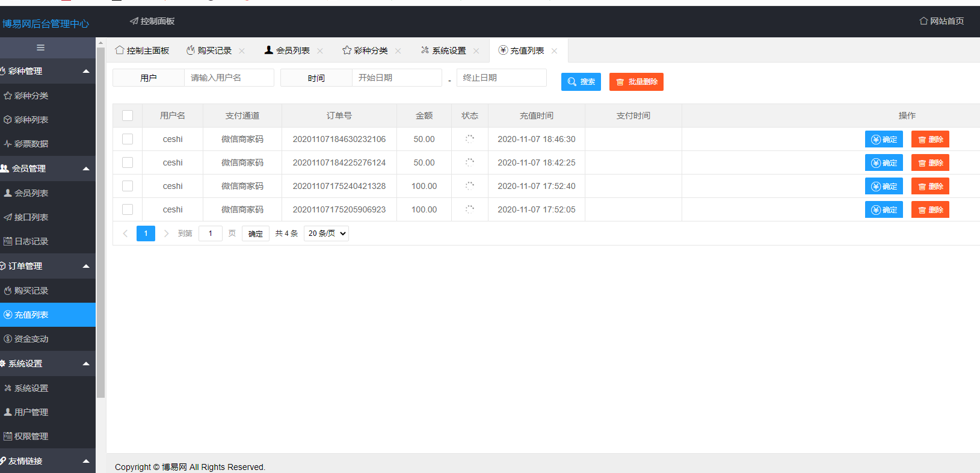Collapse the 会员管理 sidebar section
Viewport: 980px width, 473px height.
(86, 168)
